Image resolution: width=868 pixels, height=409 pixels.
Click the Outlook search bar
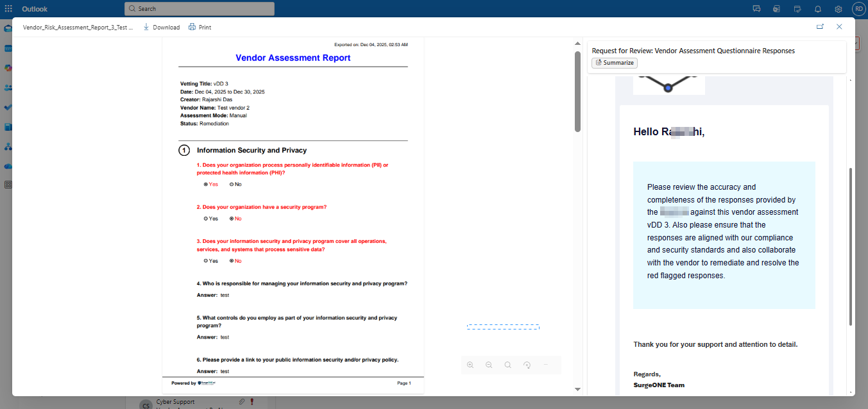199,8
